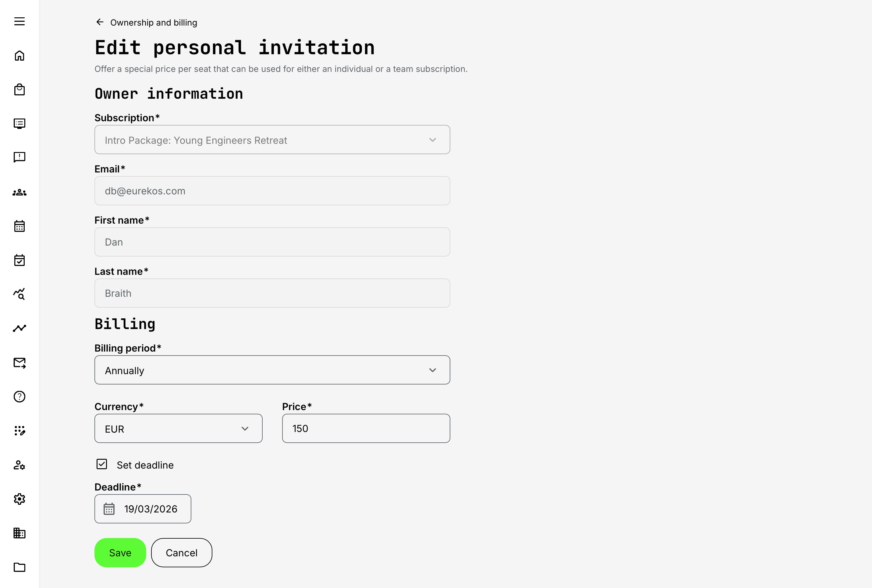872x588 pixels.
Task: Click the Save button
Action: point(120,552)
